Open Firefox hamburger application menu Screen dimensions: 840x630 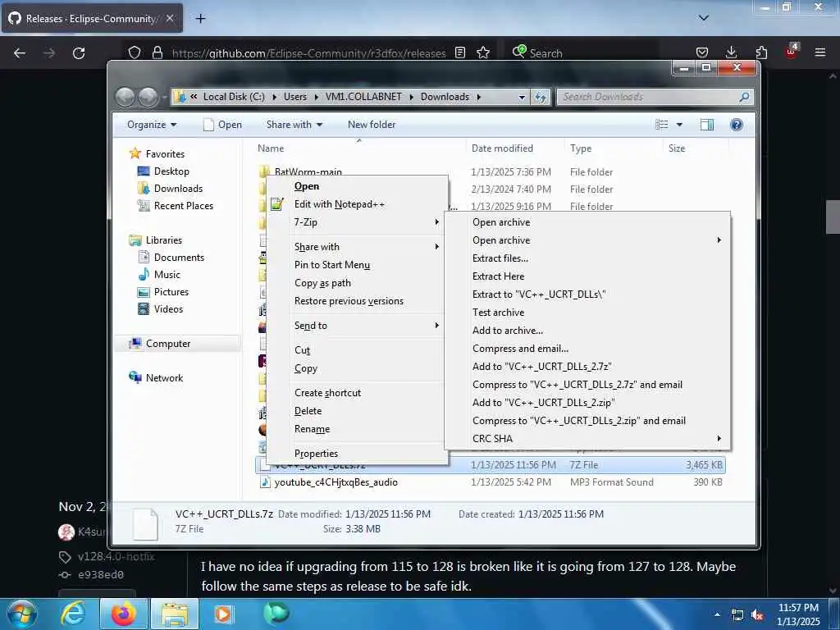click(820, 52)
